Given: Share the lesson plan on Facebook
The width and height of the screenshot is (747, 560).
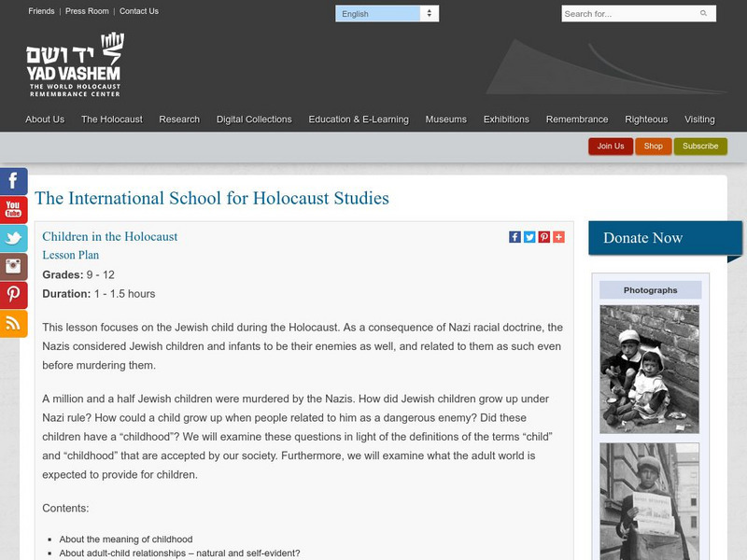Looking at the screenshot, I should (514, 236).
